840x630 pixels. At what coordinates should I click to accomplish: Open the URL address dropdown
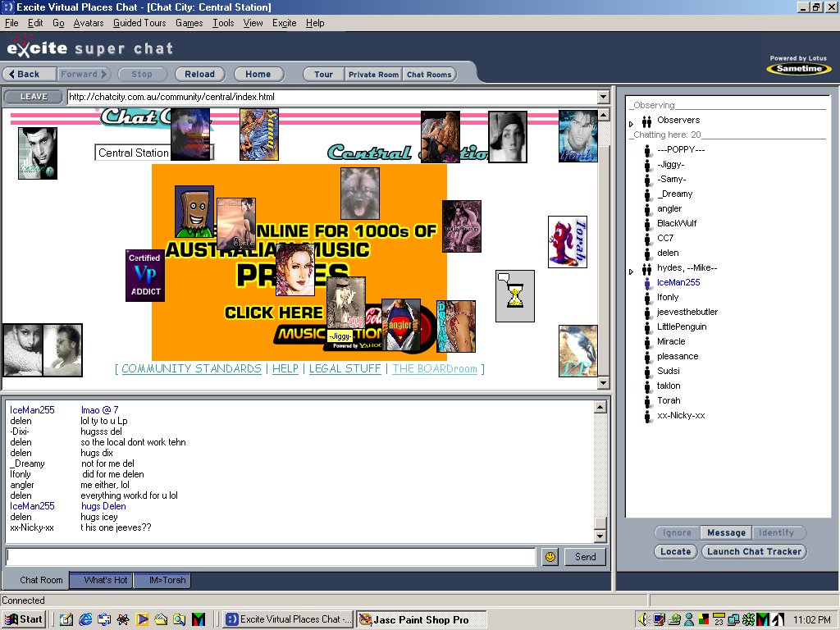pyautogui.click(x=603, y=97)
